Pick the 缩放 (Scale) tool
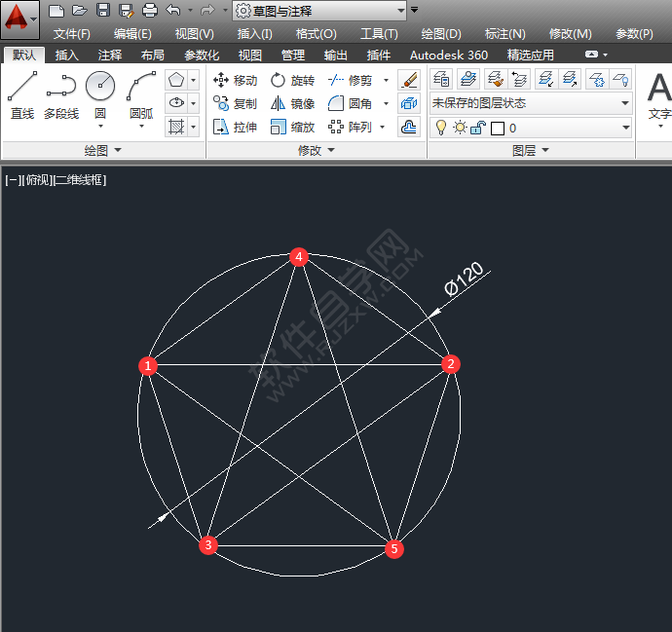This screenshot has width=672, height=632. click(292, 127)
